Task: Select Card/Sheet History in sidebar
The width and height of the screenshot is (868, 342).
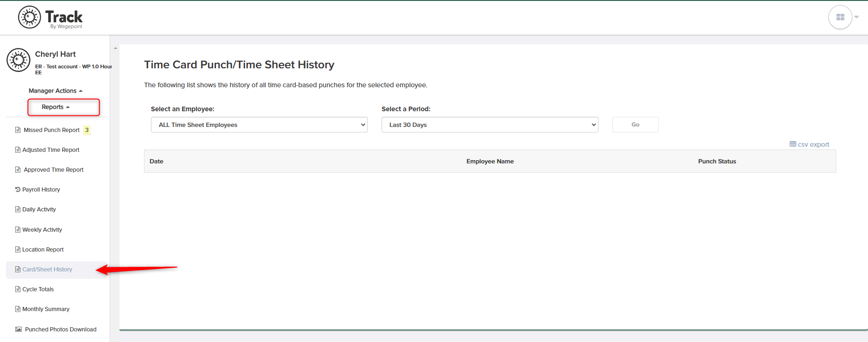Action: [47, 270]
